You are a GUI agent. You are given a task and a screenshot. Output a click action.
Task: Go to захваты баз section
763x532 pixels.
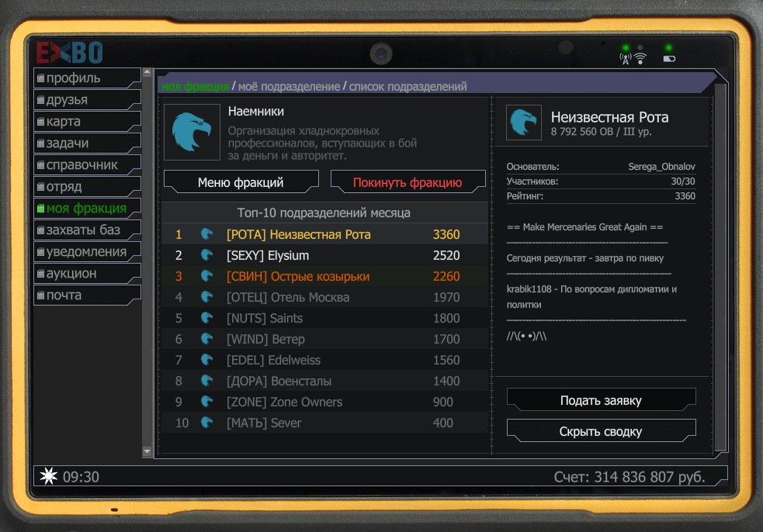click(85, 230)
